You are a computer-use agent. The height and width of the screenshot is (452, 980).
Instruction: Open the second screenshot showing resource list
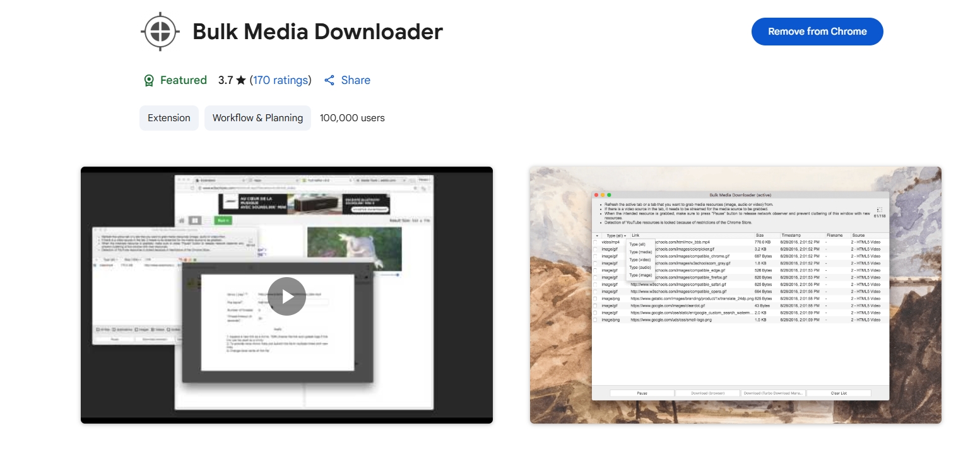[736, 295]
